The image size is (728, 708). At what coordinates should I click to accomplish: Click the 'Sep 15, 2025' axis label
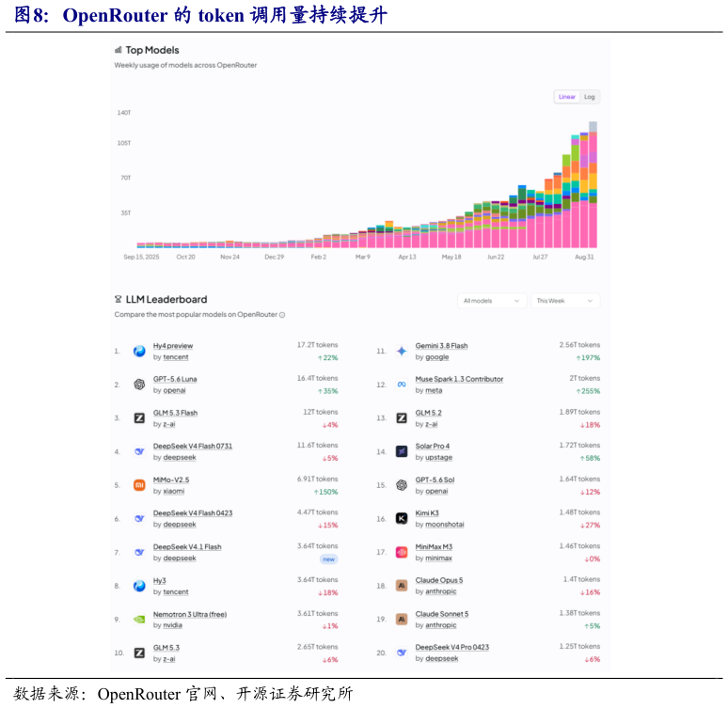(141, 257)
